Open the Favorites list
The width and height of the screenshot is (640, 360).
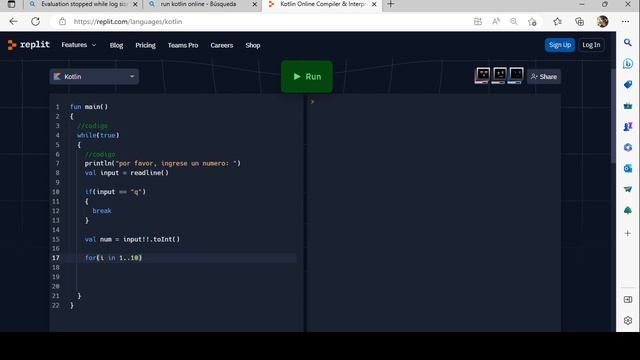558,22
